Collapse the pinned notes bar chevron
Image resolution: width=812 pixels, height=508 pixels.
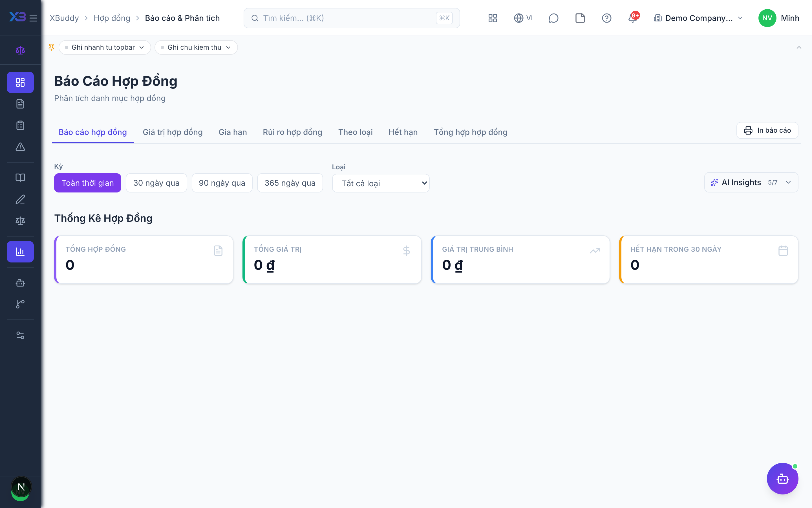click(799, 47)
